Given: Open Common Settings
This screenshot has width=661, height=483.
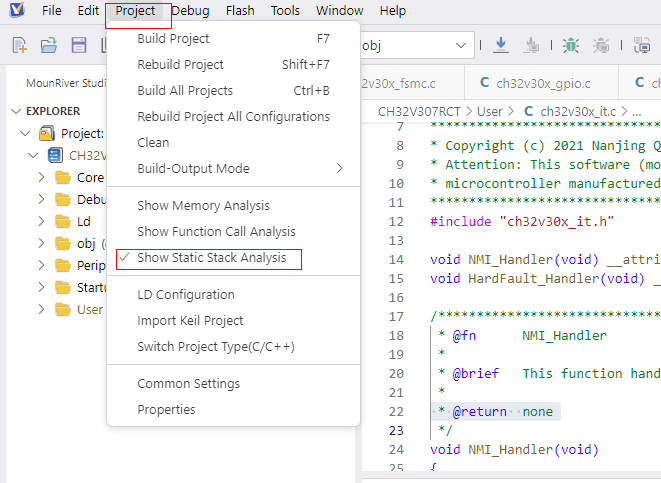Looking at the screenshot, I should 234,384.
